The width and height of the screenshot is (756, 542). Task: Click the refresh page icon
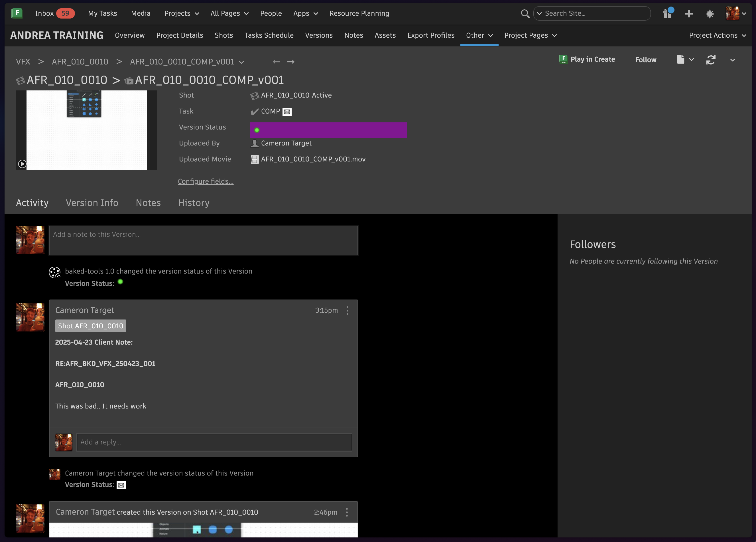click(711, 60)
